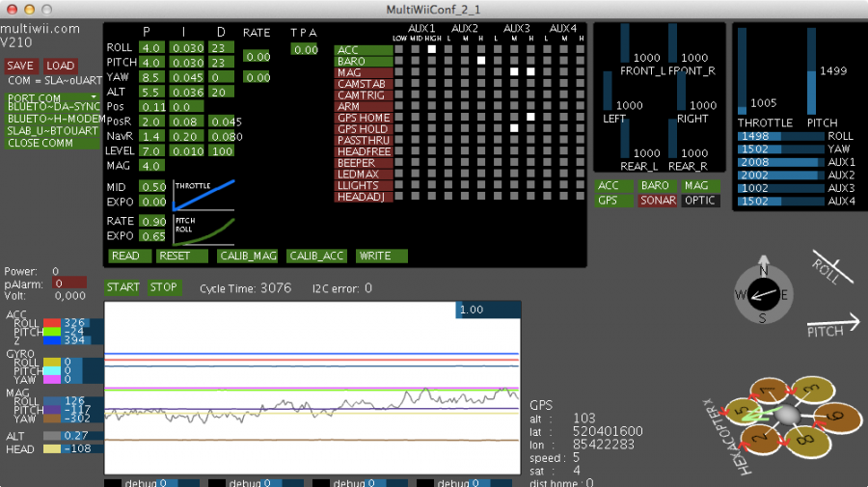Select BLUETO~H-MODEM serial port
This screenshot has width=868, height=487.
tap(53, 119)
